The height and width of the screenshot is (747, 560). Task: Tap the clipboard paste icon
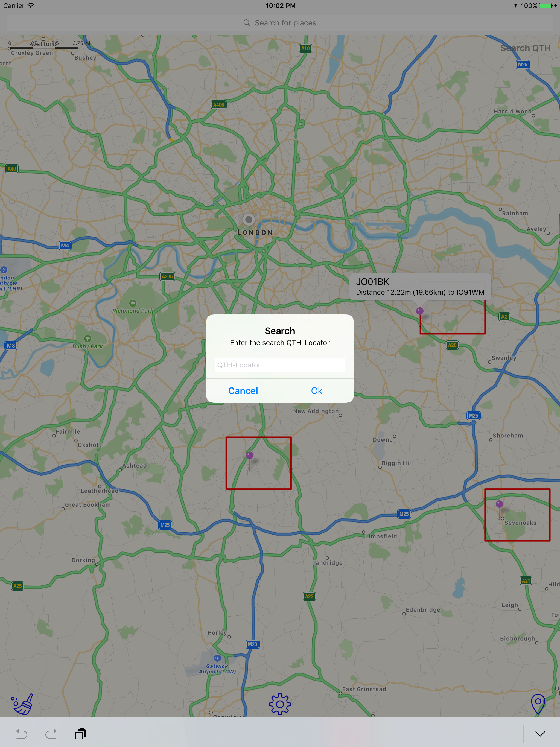[x=81, y=734]
